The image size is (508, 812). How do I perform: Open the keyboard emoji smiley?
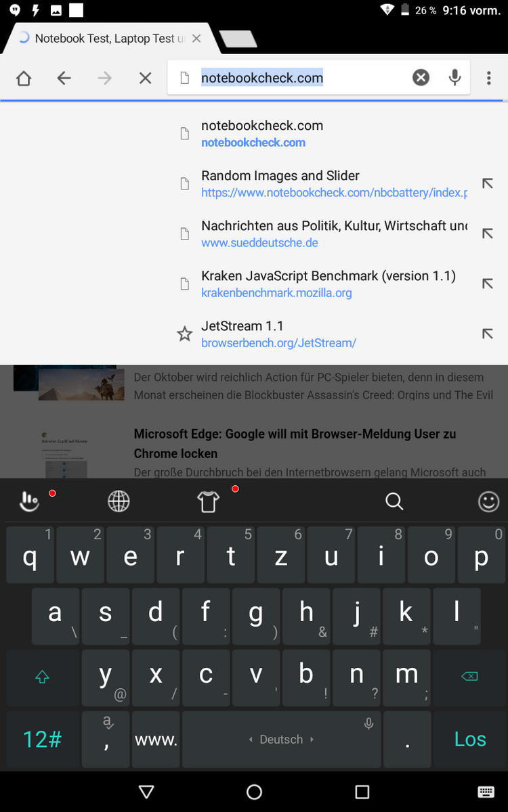pyautogui.click(x=488, y=501)
